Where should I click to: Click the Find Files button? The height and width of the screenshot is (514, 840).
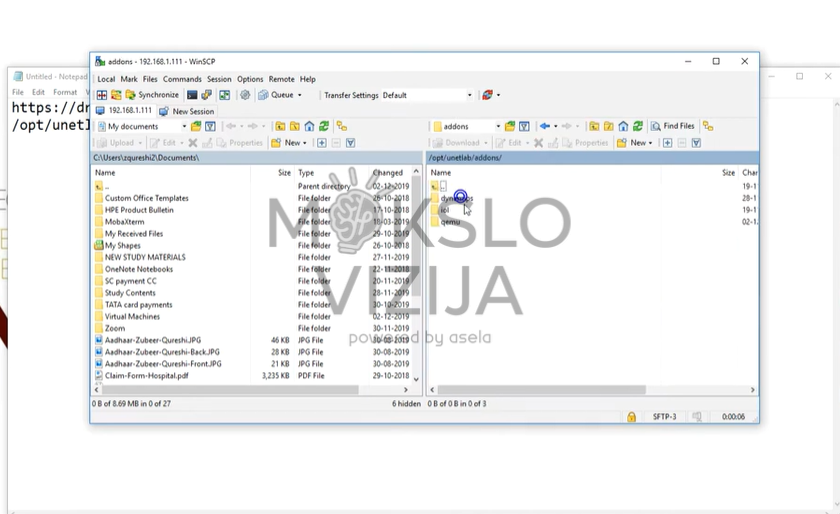pos(672,126)
